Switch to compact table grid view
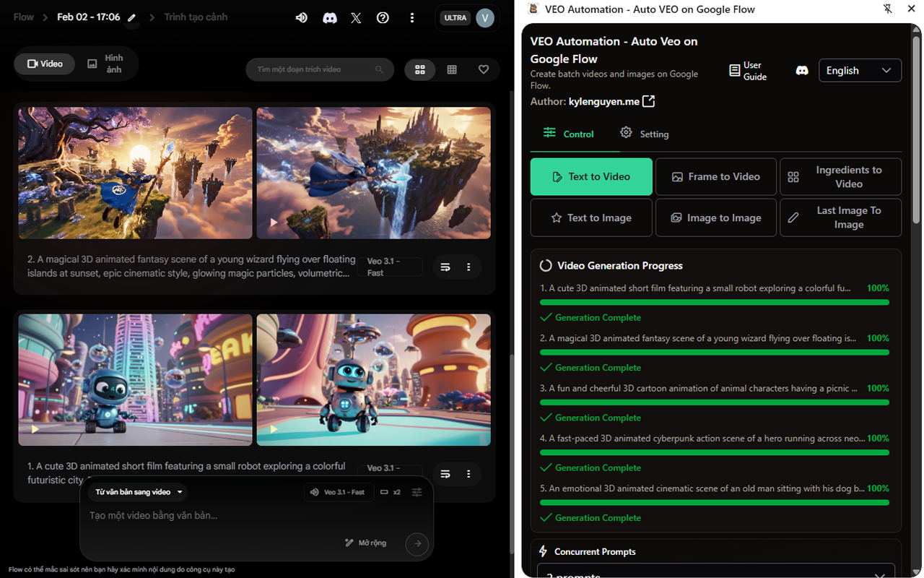The width and height of the screenshot is (924, 578). click(452, 69)
